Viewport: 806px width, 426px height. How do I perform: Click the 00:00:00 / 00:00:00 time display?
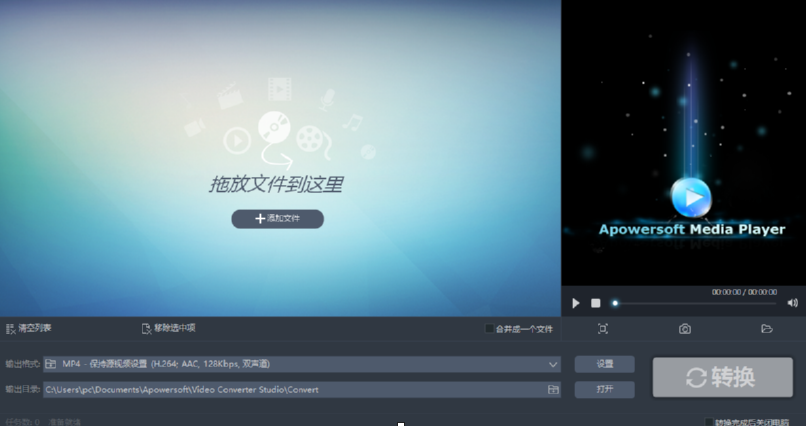[744, 292]
